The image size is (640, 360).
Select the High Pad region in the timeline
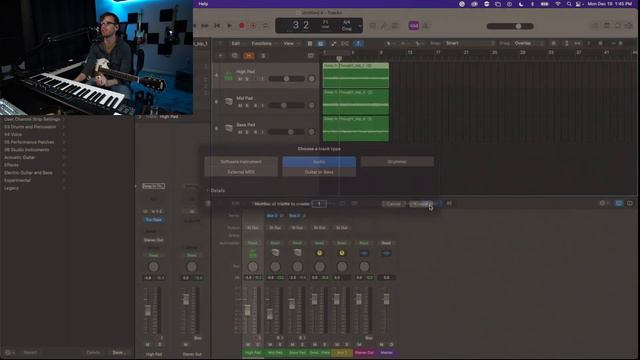point(356,76)
